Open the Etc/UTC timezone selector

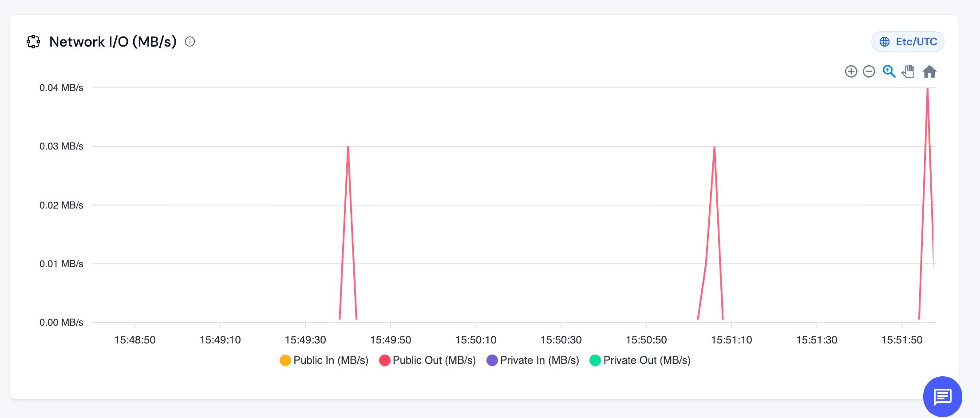point(907,41)
